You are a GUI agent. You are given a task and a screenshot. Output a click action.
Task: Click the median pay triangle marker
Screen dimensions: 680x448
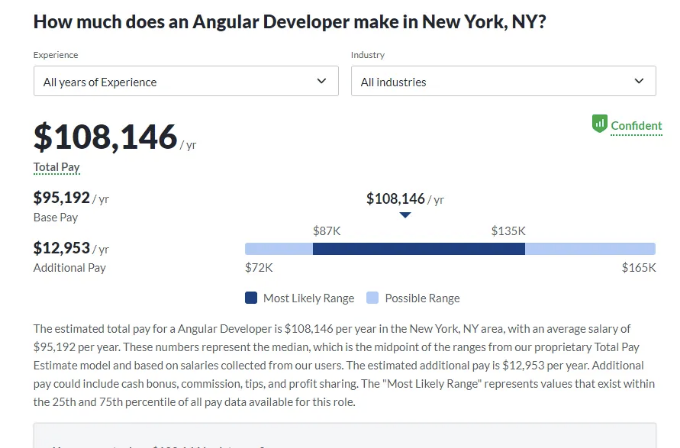(405, 215)
